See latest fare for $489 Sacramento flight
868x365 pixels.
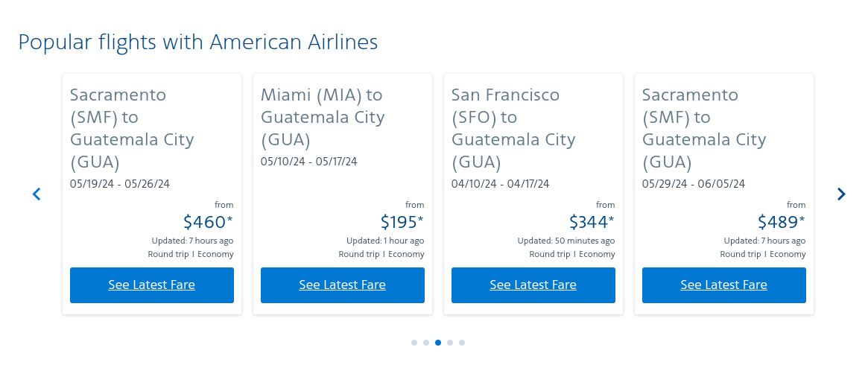point(724,285)
